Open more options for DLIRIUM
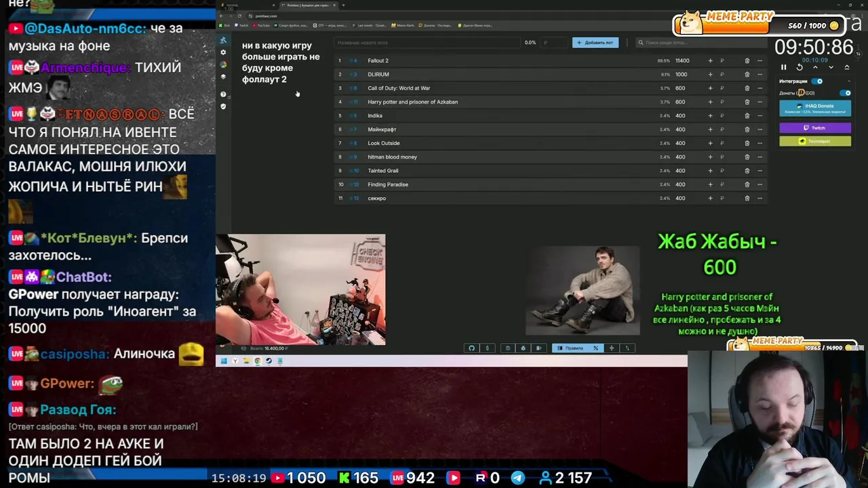The width and height of the screenshot is (868, 488). coord(759,75)
